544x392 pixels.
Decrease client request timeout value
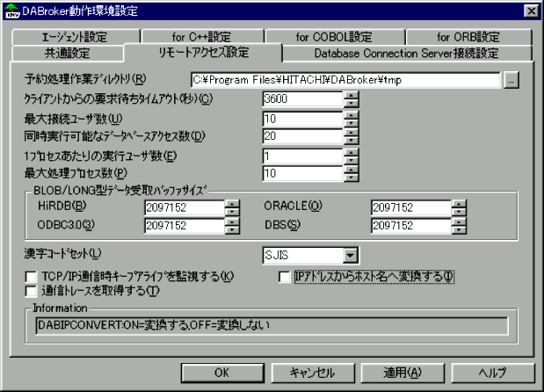[x=352, y=103]
